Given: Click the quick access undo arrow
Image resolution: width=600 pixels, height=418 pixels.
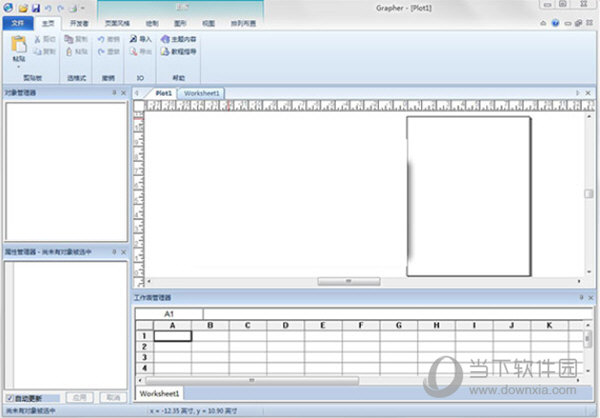Looking at the screenshot, I should 48,8.
